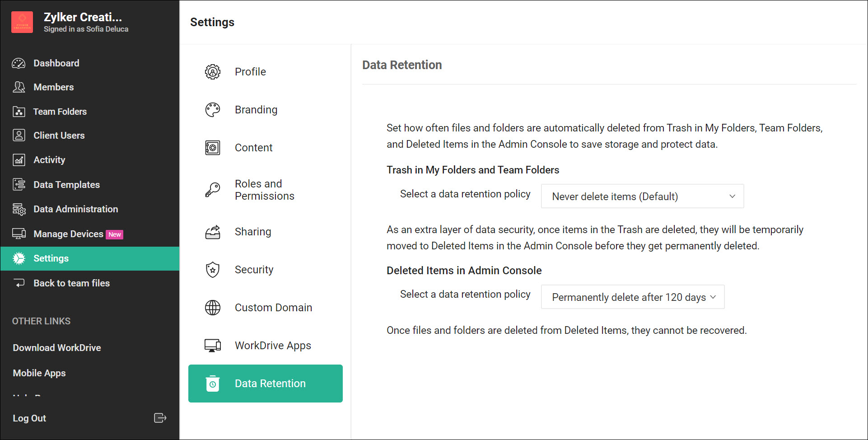Image resolution: width=868 pixels, height=440 pixels.
Task: Click the Activity chart icon
Action: 19,160
